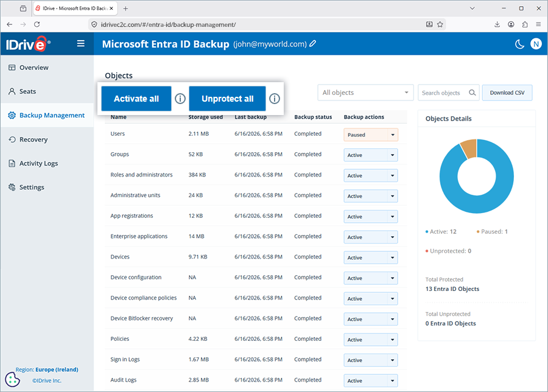Open Administrative units action dropdown
This screenshot has height=392, width=548.
(x=371, y=196)
